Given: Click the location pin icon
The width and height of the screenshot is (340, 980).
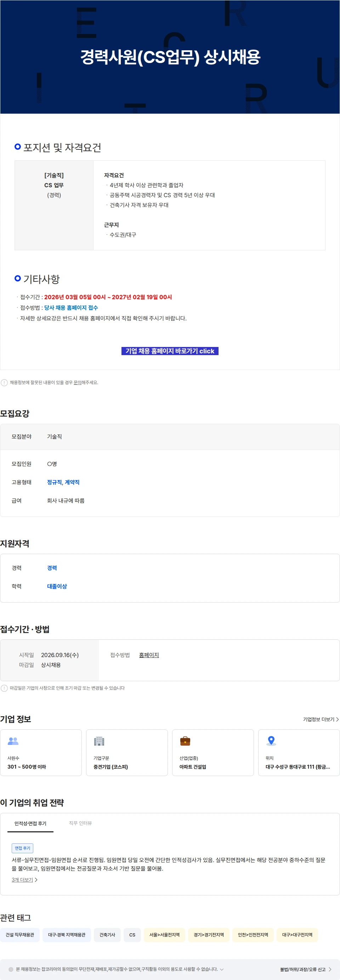Looking at the screenshot, I should pos(271,741).
